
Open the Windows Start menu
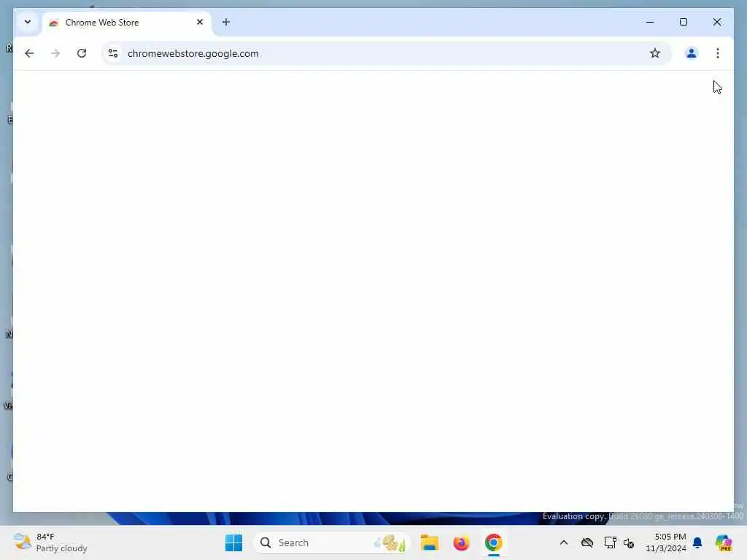[233, 542]
